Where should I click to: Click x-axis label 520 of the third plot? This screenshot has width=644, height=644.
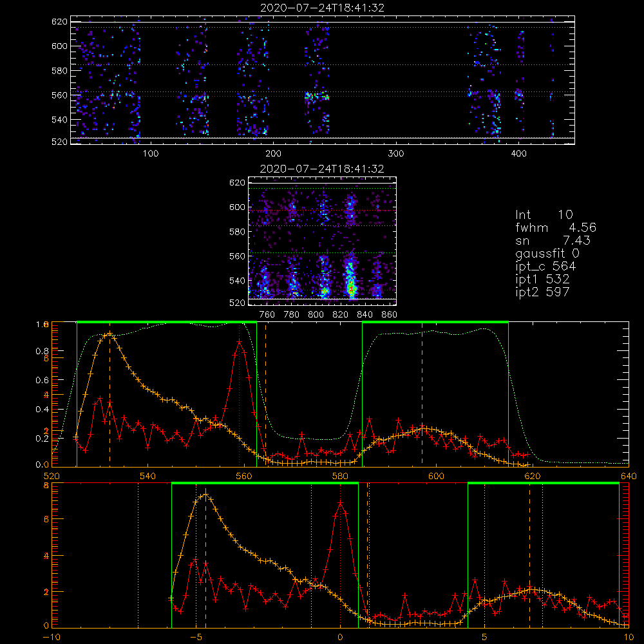(x=52, y=477)
